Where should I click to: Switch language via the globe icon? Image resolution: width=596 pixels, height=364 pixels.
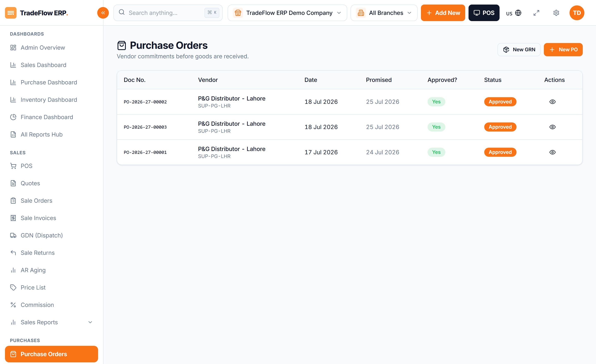point(518,13)
